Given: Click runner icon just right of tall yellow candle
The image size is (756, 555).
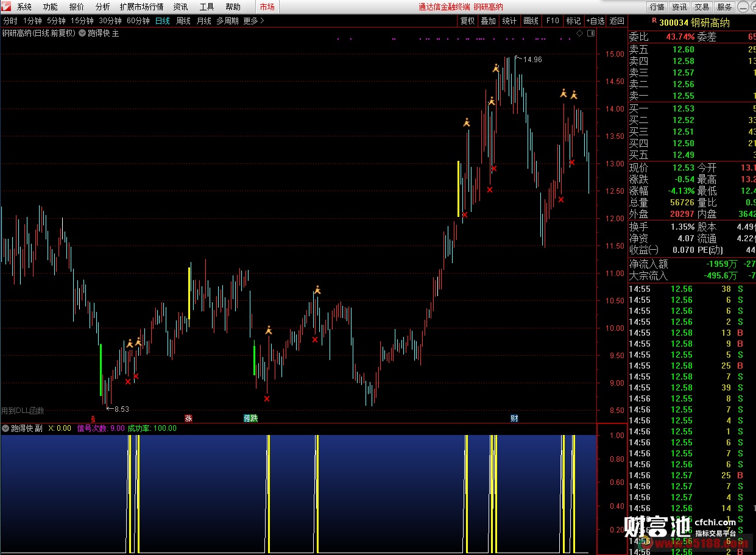Looking at the screenshot, I should tap(467, 123).
